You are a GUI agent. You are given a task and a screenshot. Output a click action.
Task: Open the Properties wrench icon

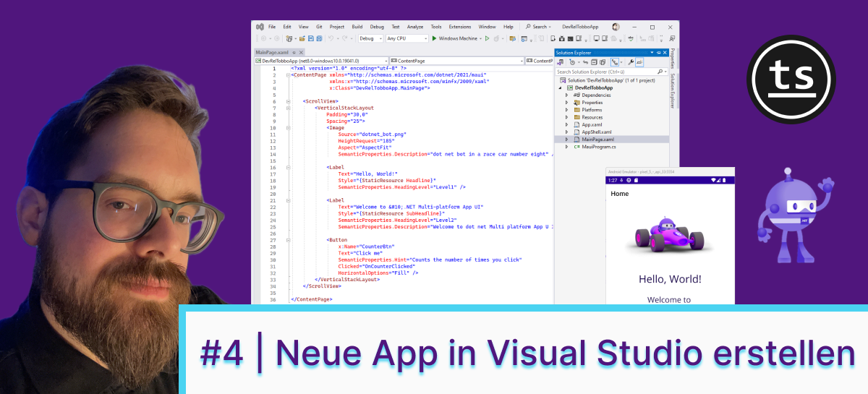pos(631,62)
